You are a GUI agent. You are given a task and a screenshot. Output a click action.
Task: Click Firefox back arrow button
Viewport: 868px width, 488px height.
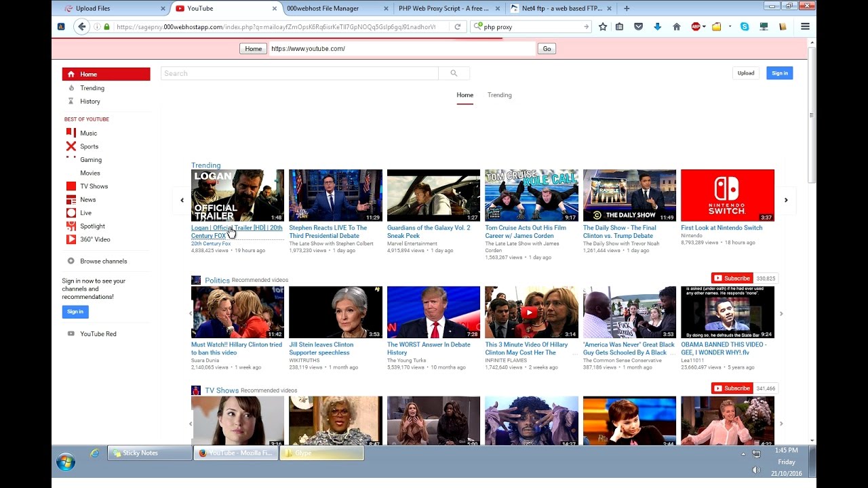click(82, 26)
